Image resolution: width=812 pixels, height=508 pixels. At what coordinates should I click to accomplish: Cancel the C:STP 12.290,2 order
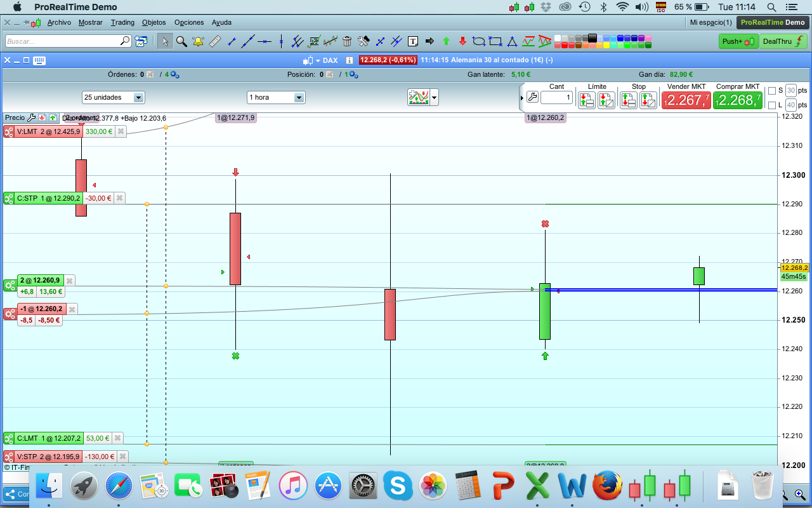119,198
